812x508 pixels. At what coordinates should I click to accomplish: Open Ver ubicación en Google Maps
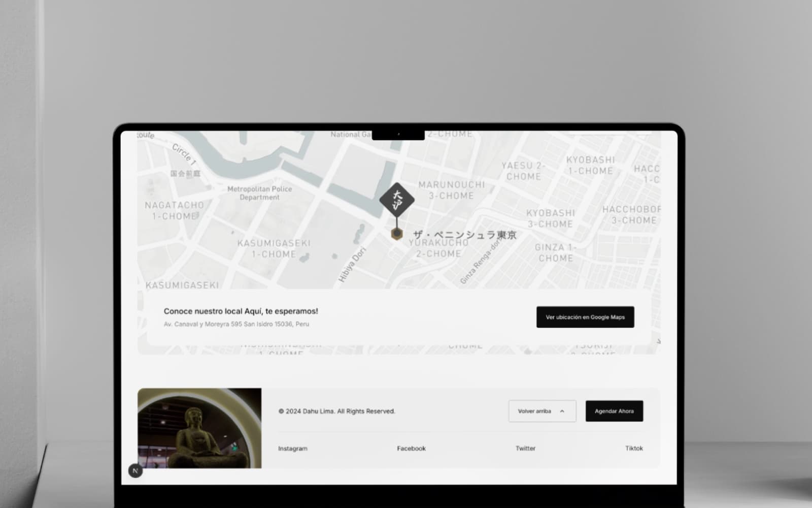point(585,317)
